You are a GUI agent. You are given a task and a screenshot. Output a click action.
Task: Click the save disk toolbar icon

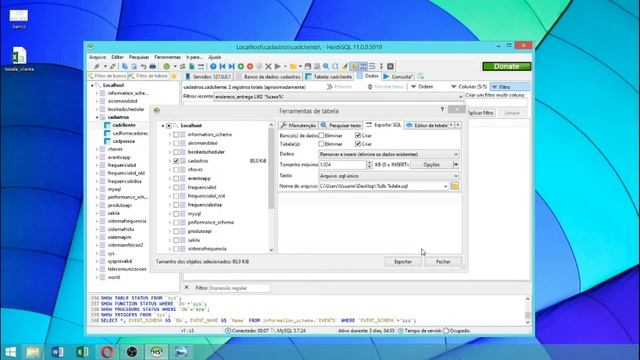[x=308, y=66]
